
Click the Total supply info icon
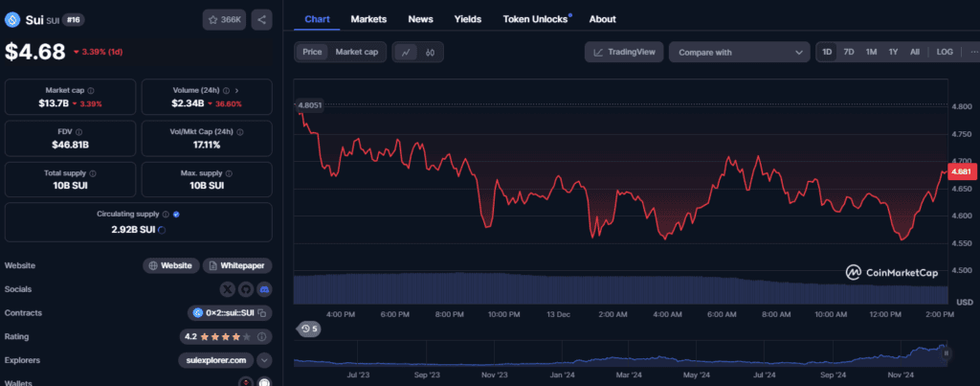coord(93,173)
